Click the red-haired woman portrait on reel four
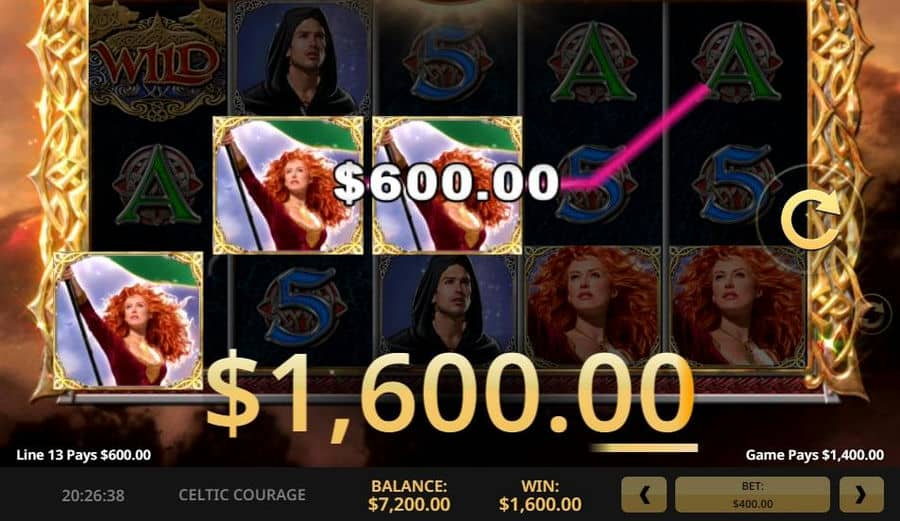This screenshot has height=521, width=900. pos(592,306)
